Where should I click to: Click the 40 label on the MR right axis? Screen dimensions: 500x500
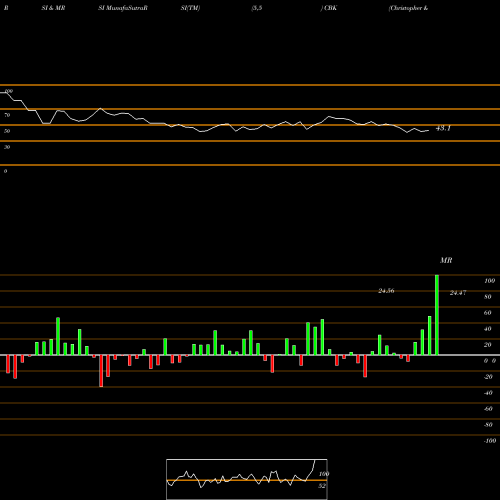point(488,329)
